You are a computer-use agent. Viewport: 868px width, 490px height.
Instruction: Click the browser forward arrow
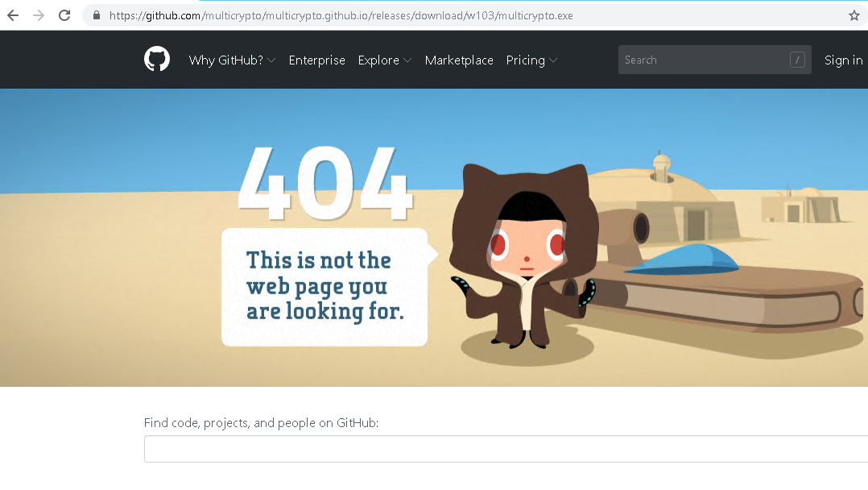39,15
